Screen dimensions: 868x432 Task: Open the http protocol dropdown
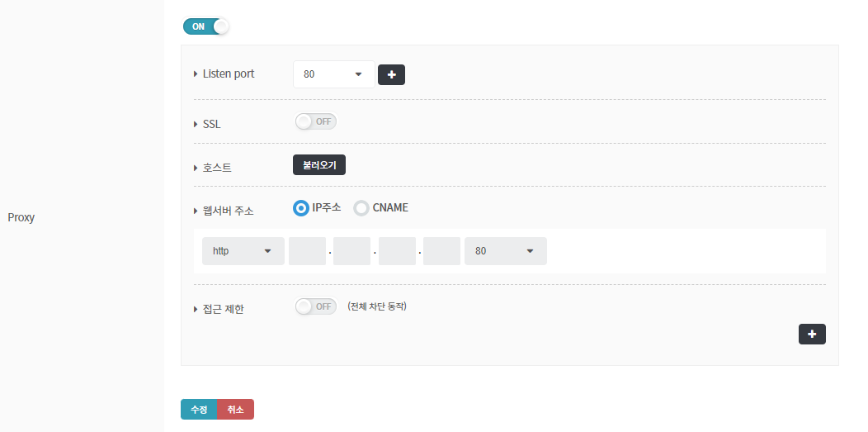coord(243,251)
